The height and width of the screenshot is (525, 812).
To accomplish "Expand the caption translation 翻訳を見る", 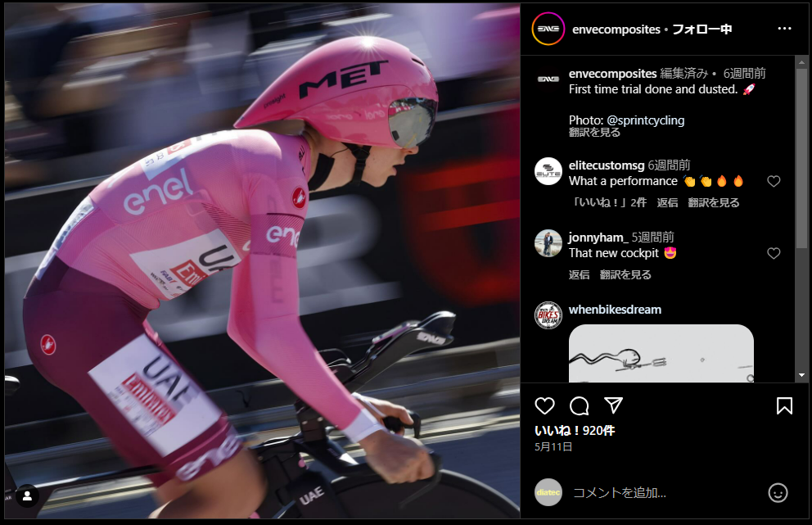I will point(594,132).
